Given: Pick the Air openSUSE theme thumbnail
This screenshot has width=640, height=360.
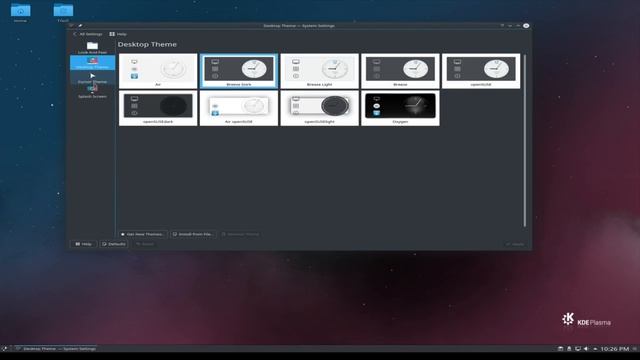Looking at the screenshot, I should (x=239, y=108).
